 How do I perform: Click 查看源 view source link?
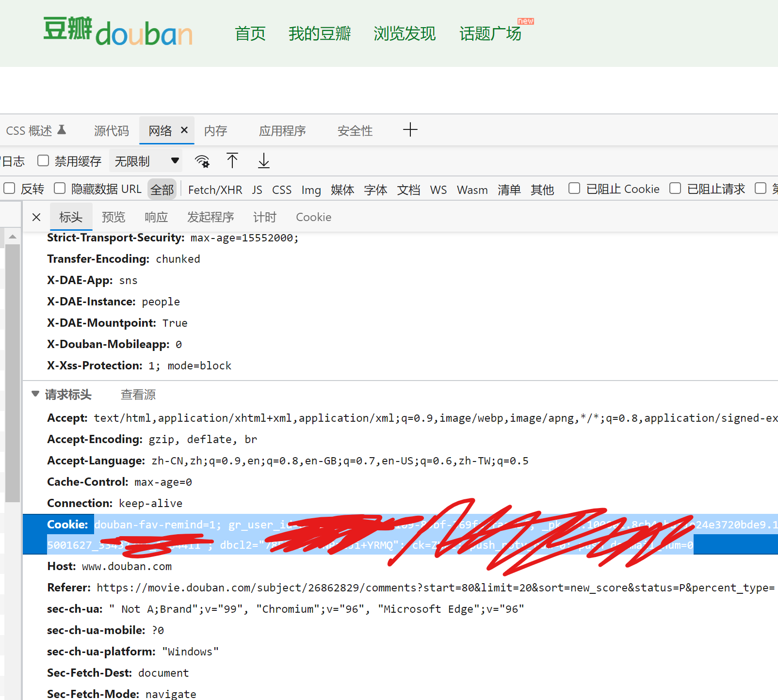pos(138,395)
